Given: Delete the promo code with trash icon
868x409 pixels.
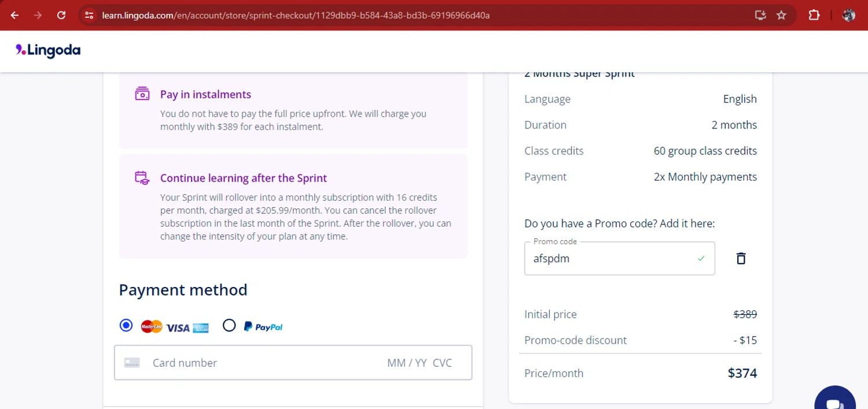Looking at the screenshot, I should click(741, 259).
